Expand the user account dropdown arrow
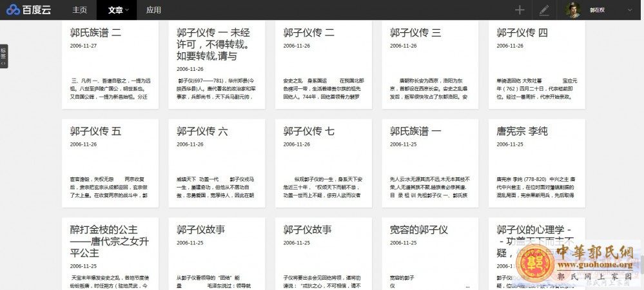The height and width of the screenshot is (290, 644). point(630,10)
